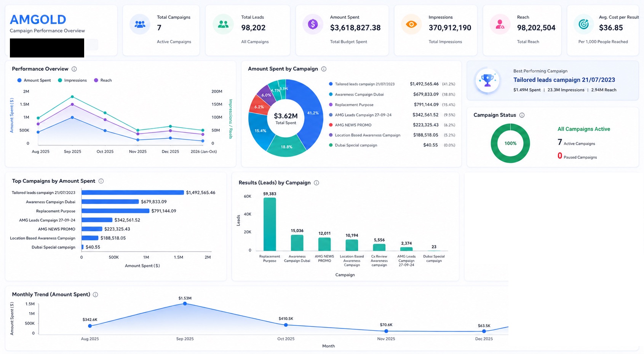
Task: Click 'Location Based Awareness Campaign' in the donut legend
Action: point(368,135)
